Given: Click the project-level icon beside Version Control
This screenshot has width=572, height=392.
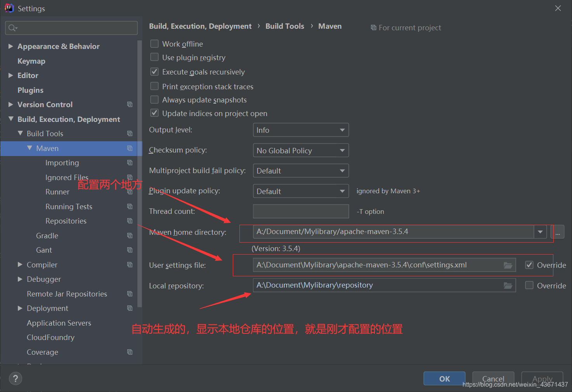Looking at the screenshot, I should [130, 104].
